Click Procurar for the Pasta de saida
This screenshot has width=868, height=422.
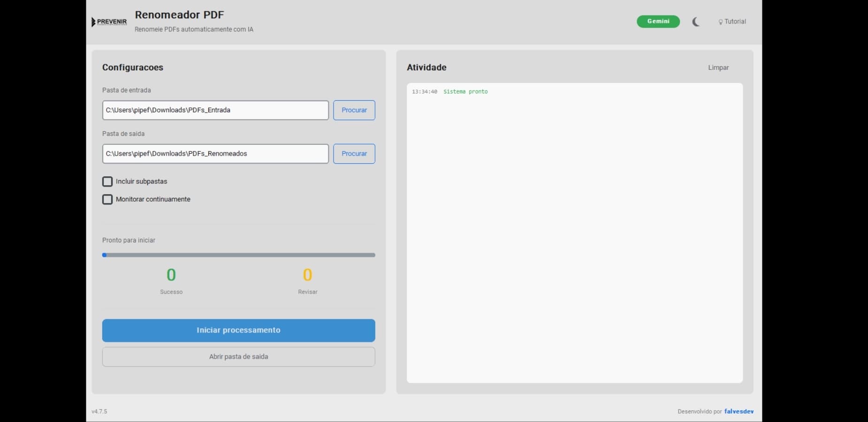[354, 154]
